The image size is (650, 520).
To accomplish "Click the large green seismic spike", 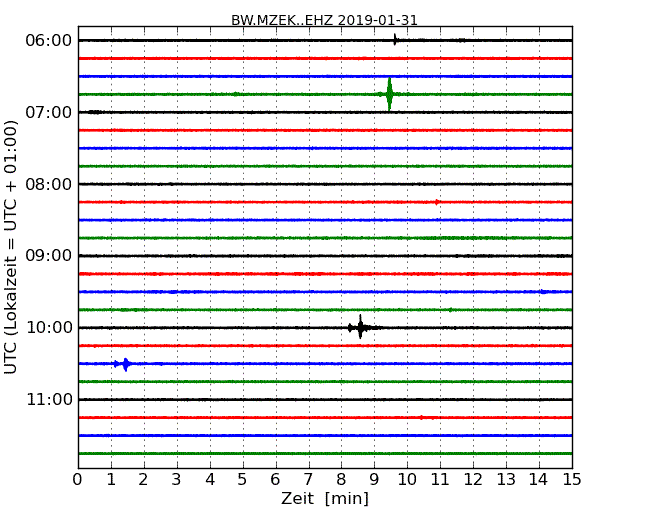I will 389,94.
